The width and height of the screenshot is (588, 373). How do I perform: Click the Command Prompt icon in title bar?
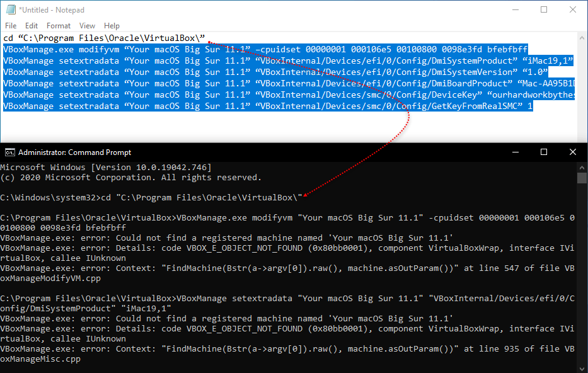pos(9,152)
